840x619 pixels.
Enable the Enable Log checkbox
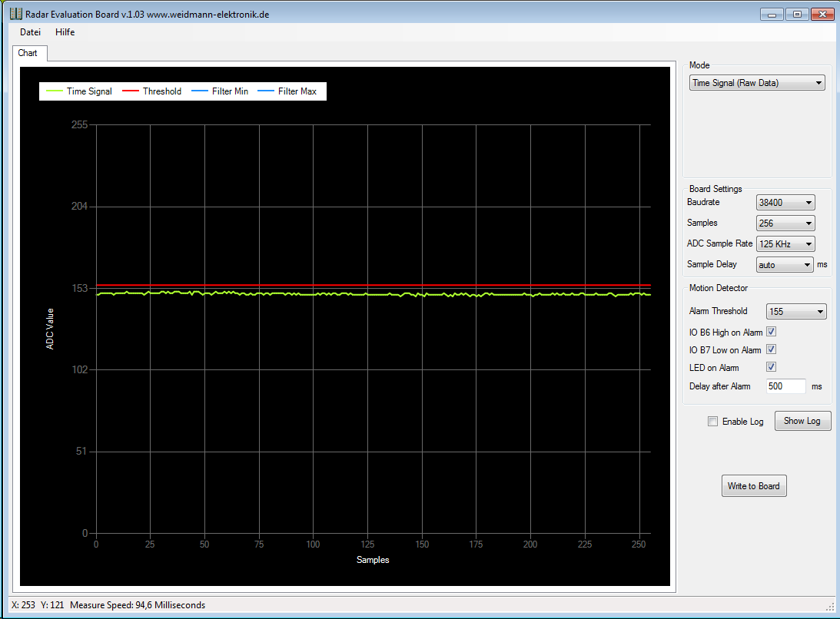click(712, 421)
